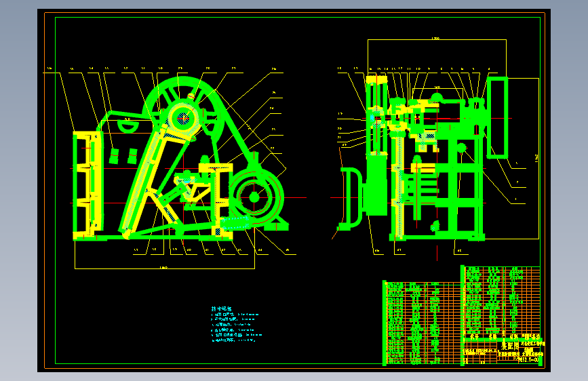Pick the round motor pulley in left view
Viewport: 588px width, 381px height.
click(x=254, y=197)
